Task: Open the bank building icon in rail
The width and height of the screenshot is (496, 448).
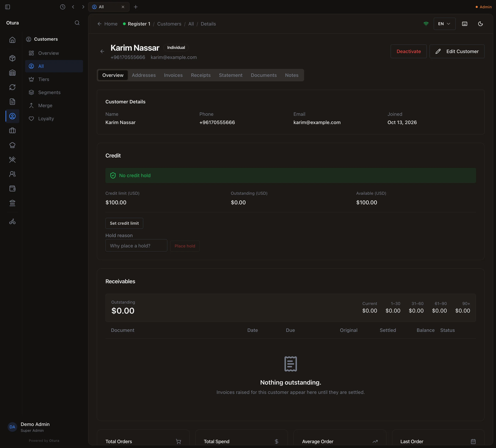Action: (12, 203)
